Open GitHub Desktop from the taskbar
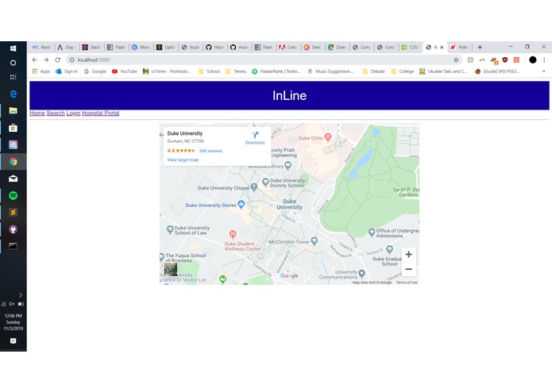Viewport: 552px width, 392px height. click(x=13, y=229)
